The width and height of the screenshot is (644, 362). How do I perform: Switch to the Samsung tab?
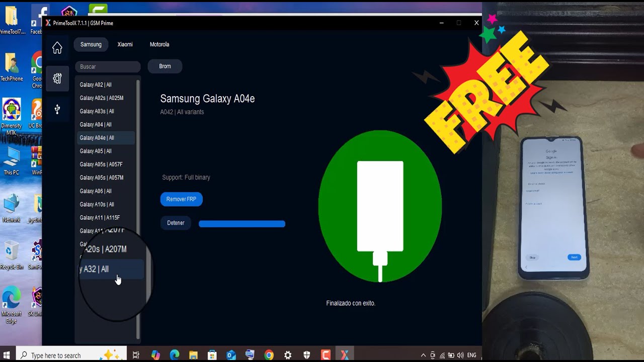pos(91,44)
